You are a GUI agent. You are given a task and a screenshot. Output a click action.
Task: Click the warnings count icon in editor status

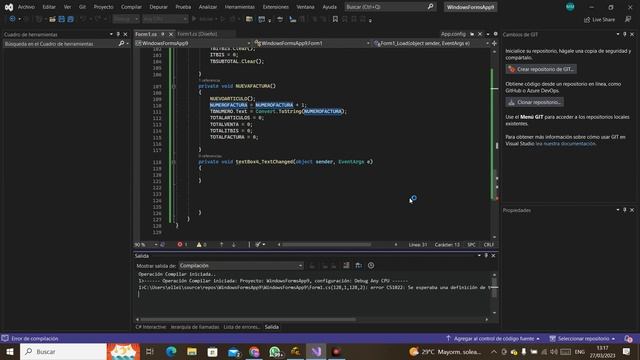[199, 244]
